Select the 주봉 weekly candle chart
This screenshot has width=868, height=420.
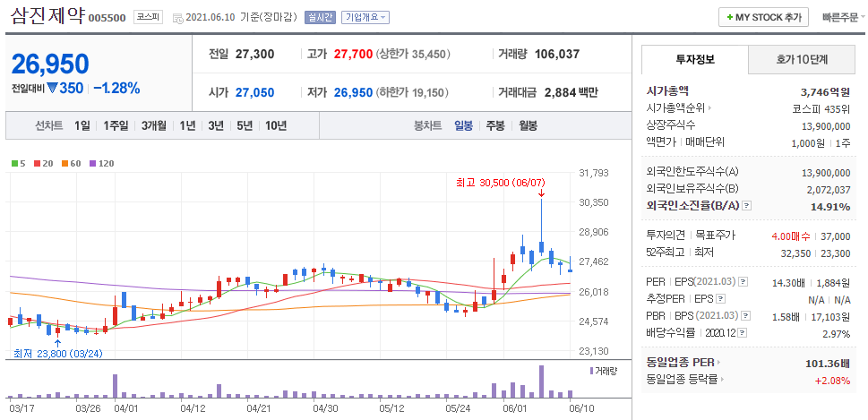coord(495,125)
